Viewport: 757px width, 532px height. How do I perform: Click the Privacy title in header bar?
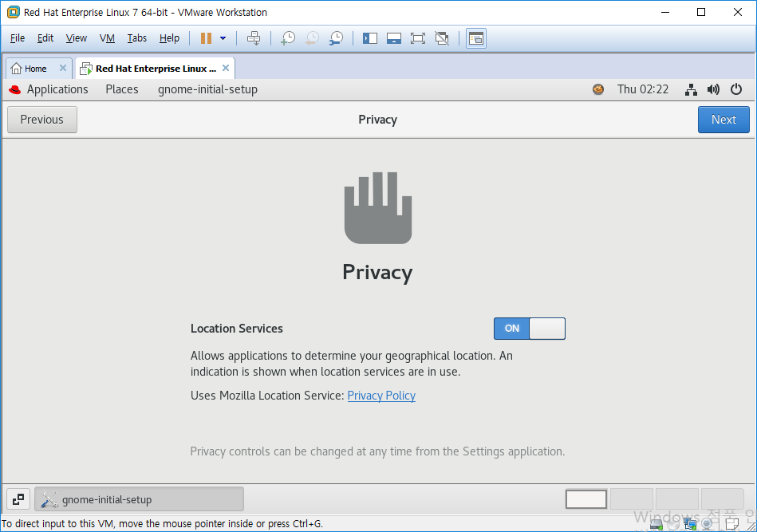point(377,120)
